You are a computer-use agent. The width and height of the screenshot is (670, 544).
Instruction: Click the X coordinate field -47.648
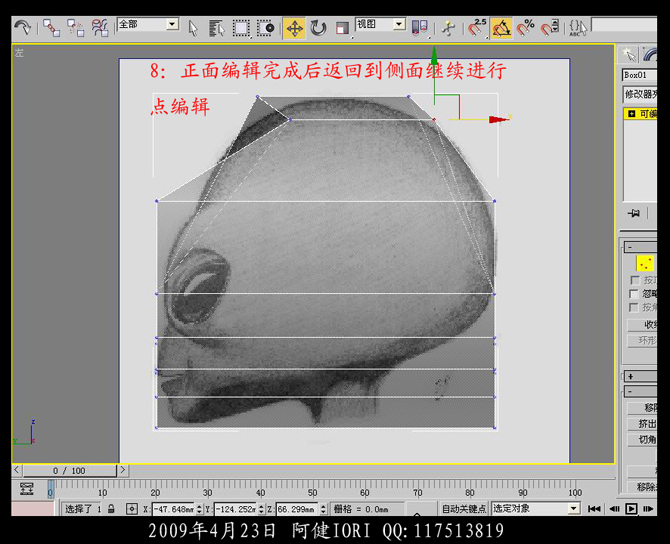tap(173, 509)
